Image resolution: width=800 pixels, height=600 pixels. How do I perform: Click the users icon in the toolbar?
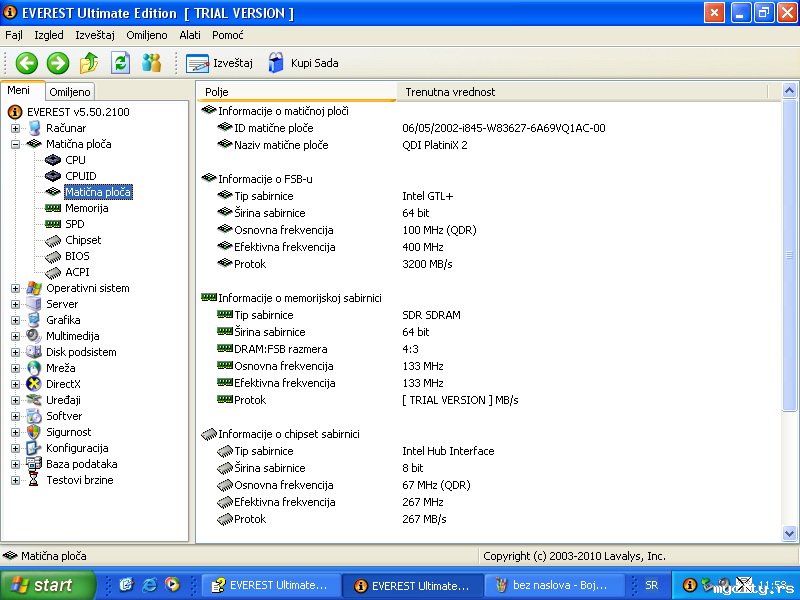(x=151, y=63)
